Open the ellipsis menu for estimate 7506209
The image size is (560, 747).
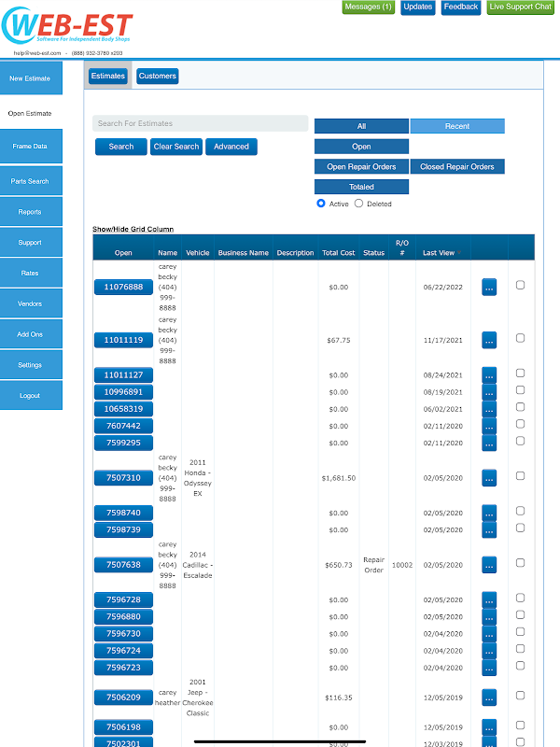coord(489,698)
